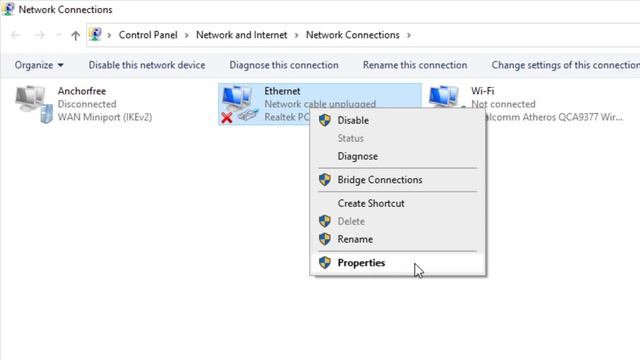Screen dimensions: 640x360
Task: Click Network Connections breadcrumb
Action: pos(353,35)
